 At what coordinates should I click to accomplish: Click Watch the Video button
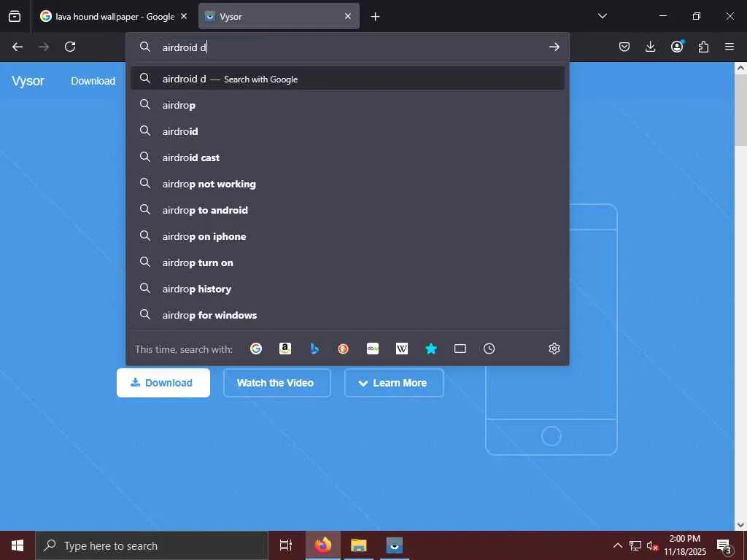pos(276,382)
